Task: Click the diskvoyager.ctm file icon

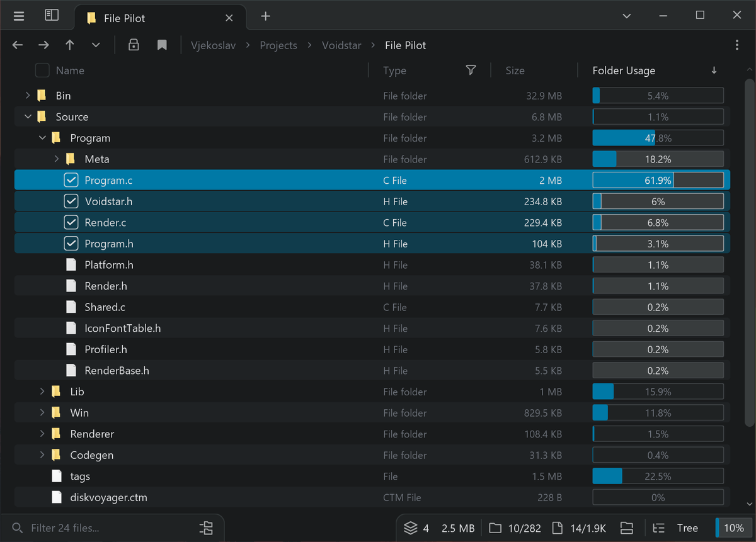Action: (57, 497)
